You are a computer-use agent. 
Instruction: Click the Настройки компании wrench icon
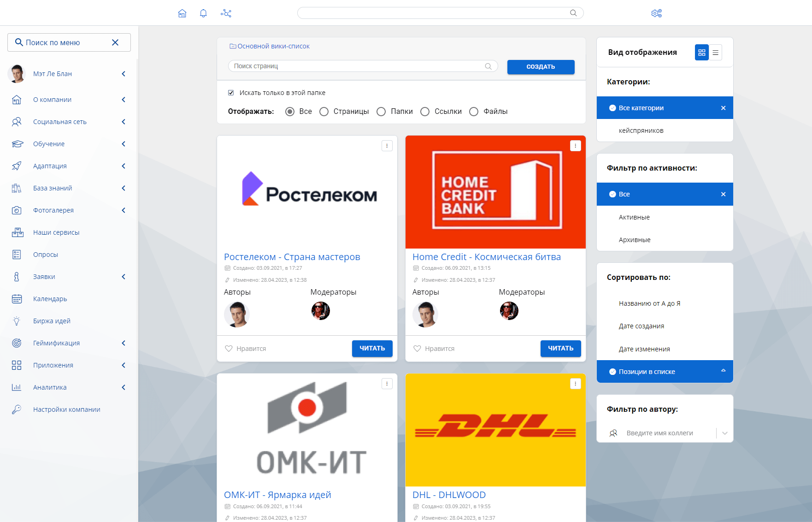coord(17,409)
